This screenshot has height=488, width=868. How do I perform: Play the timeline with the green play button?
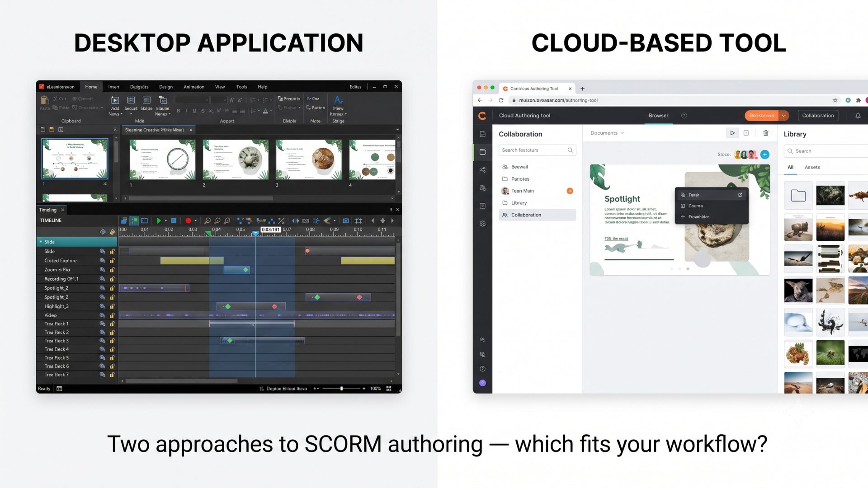159,221
